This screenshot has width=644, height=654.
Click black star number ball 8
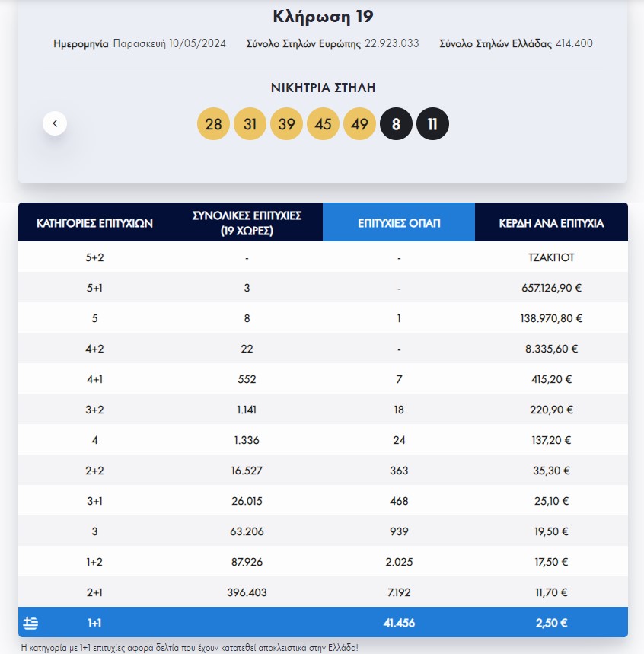396,124
